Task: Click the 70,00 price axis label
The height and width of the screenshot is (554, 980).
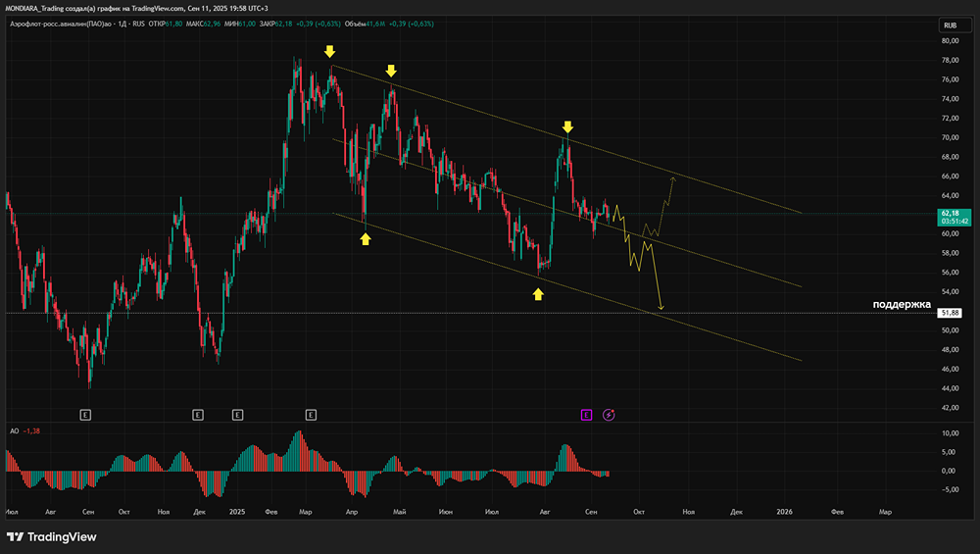Action: [950, 137]
